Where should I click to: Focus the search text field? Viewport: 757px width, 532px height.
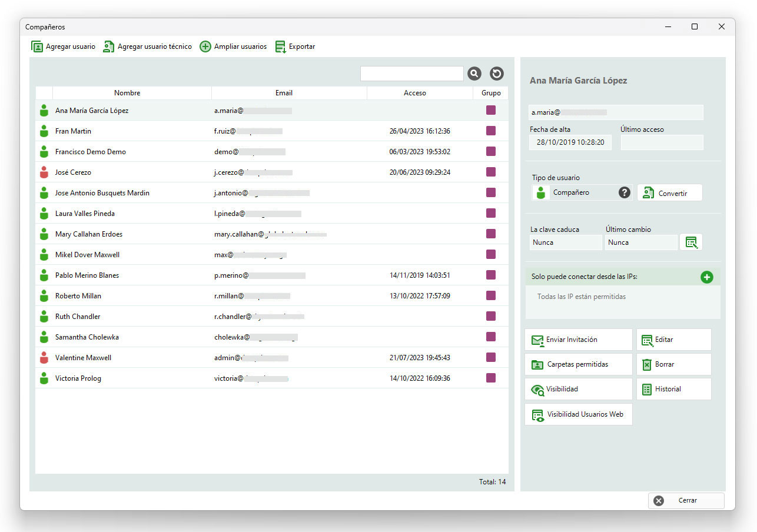[x=412, y=74]
